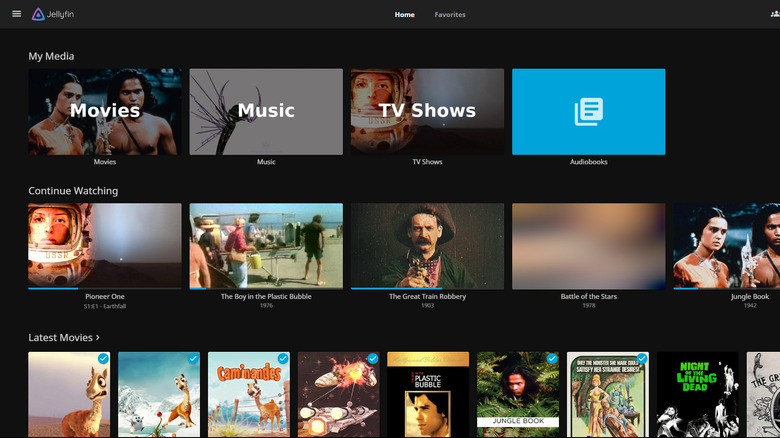Click The Boy in the Plastic Bubble title

(266, 297)
